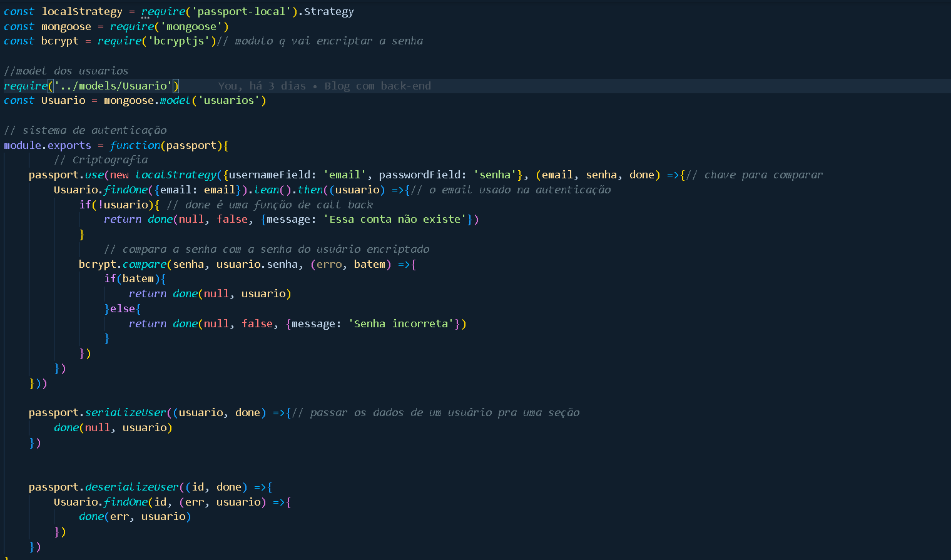The width and height of the screenshot is (951, 560).
Task: Click bcrypt.compare method call
Action: pyautogui.click(x=123, y=264)
